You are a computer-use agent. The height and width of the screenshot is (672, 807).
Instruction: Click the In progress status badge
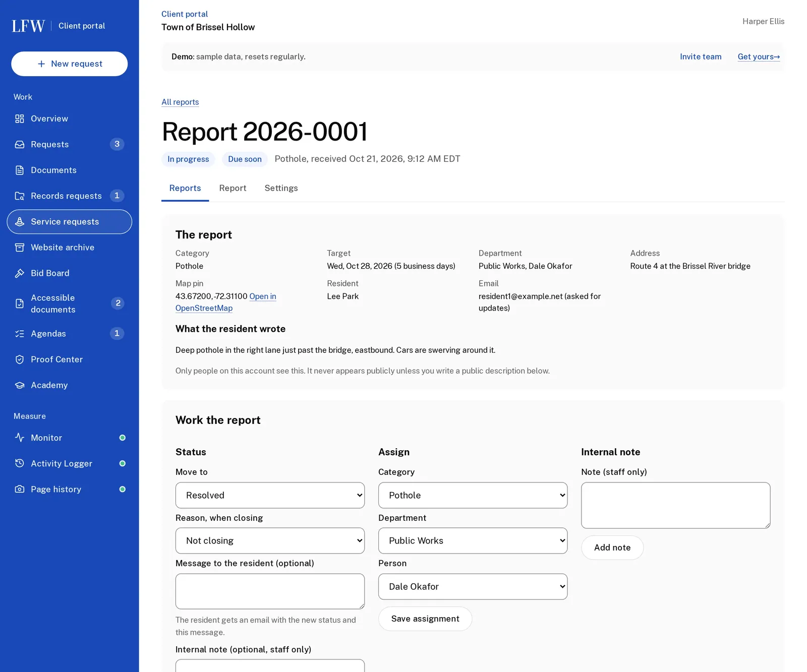tap(188, 159)
